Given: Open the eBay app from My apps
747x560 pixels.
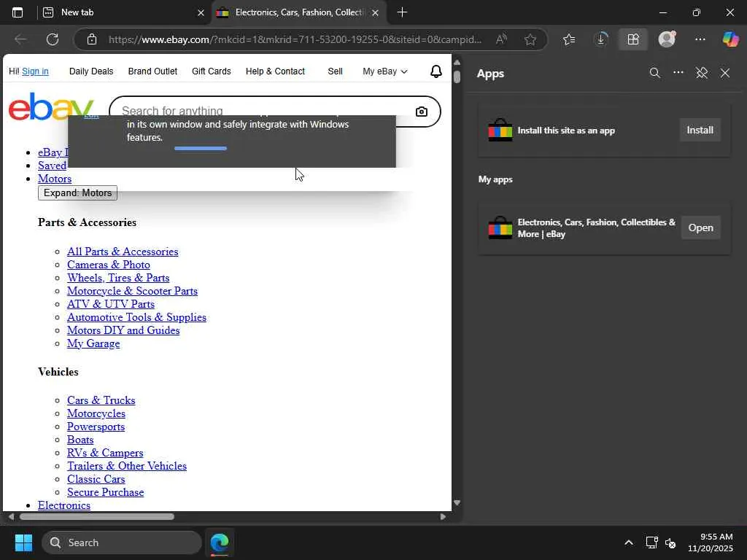Looking at the screenshot, I should 700,227.
